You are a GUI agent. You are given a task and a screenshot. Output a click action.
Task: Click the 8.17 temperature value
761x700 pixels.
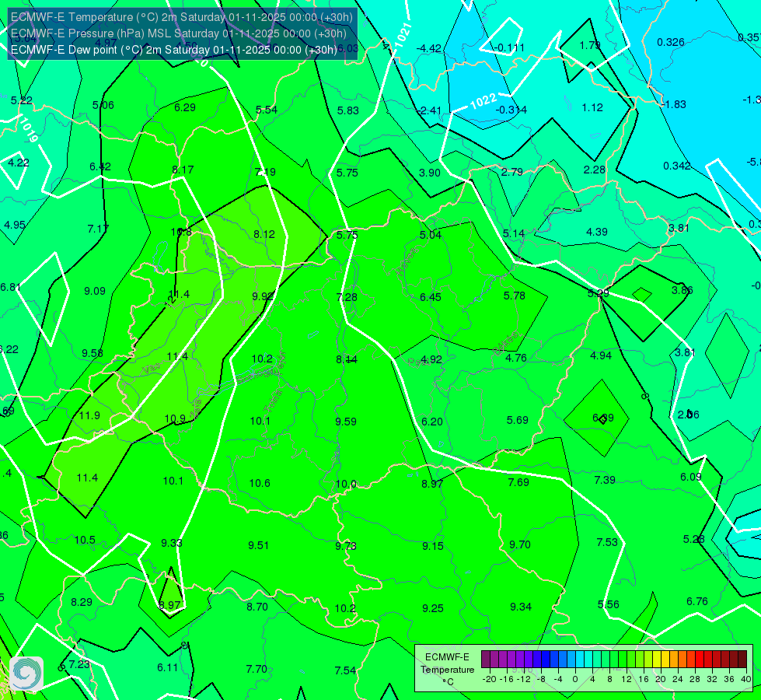[x=183, y=170]
